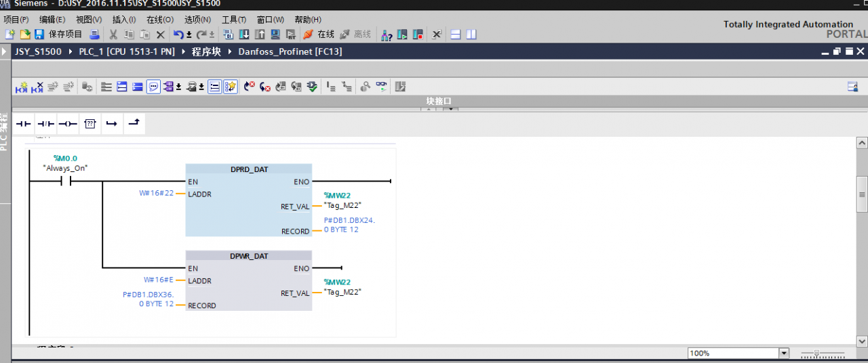Split the editor space horizontally
Image resolution: width=868 pixels, height=363 pixels.
tap(456, 34)
